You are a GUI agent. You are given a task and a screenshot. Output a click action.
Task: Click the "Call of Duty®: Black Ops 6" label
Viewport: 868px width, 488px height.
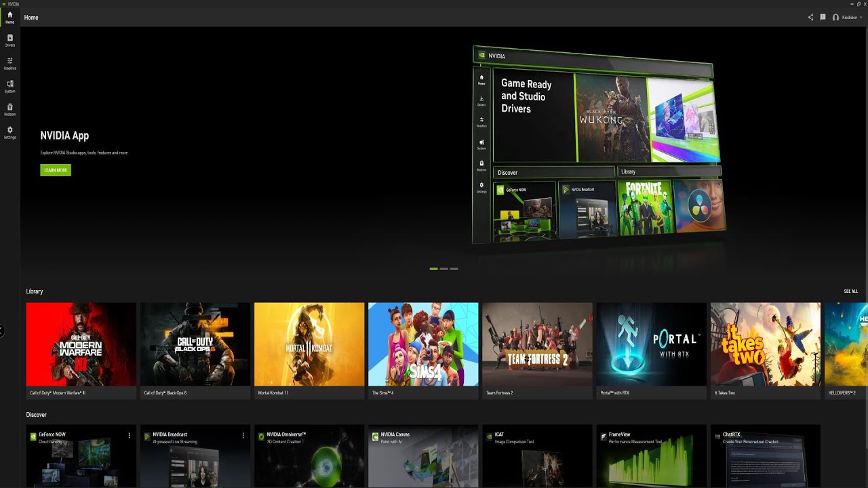click(165, 393)
